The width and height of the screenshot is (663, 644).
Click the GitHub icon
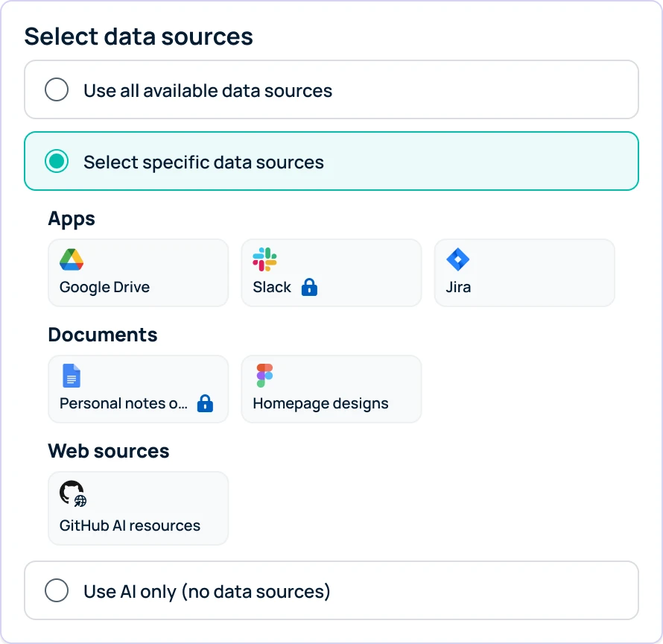[x=71, y=492]
